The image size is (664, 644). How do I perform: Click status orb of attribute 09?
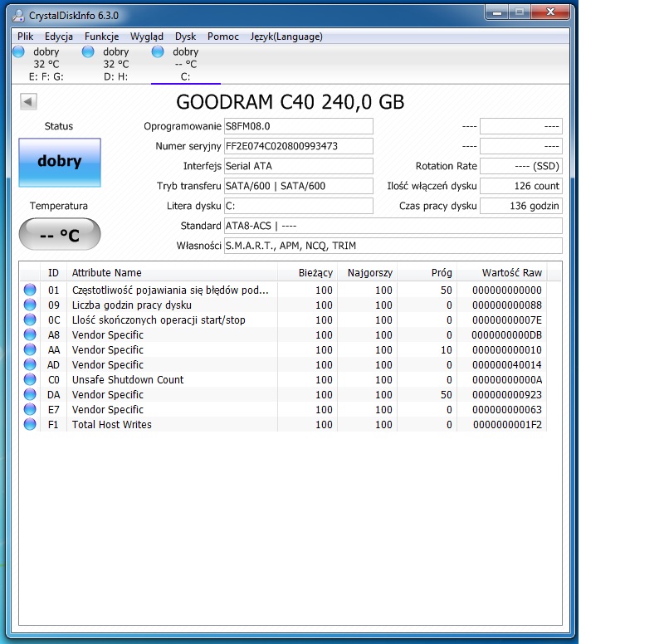[30, 305]
